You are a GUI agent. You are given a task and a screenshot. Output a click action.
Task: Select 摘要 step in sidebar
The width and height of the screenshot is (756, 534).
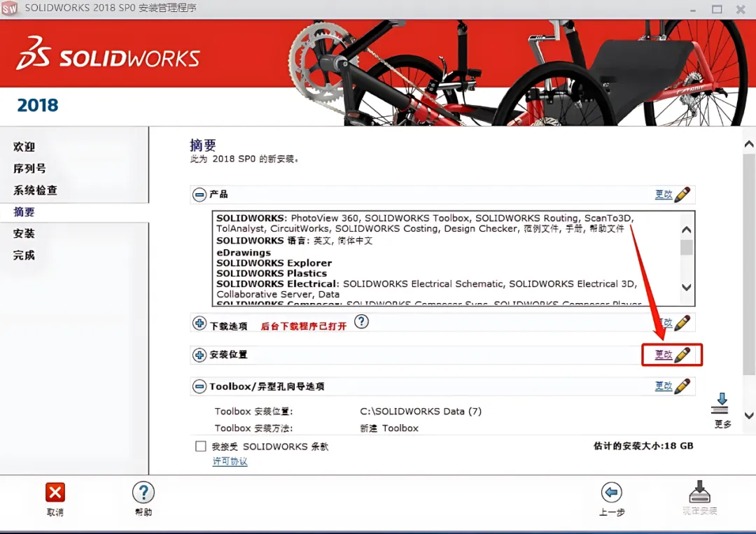pyautogui.click(x=24, y=212)
